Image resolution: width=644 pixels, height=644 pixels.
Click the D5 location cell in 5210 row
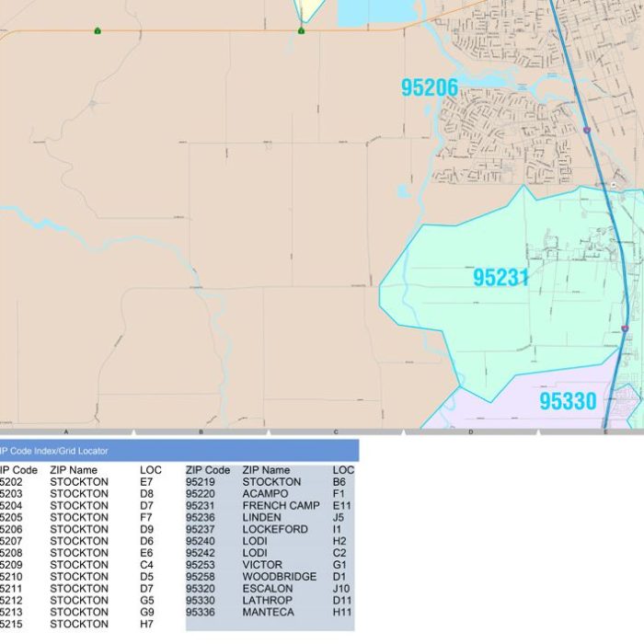146,577
